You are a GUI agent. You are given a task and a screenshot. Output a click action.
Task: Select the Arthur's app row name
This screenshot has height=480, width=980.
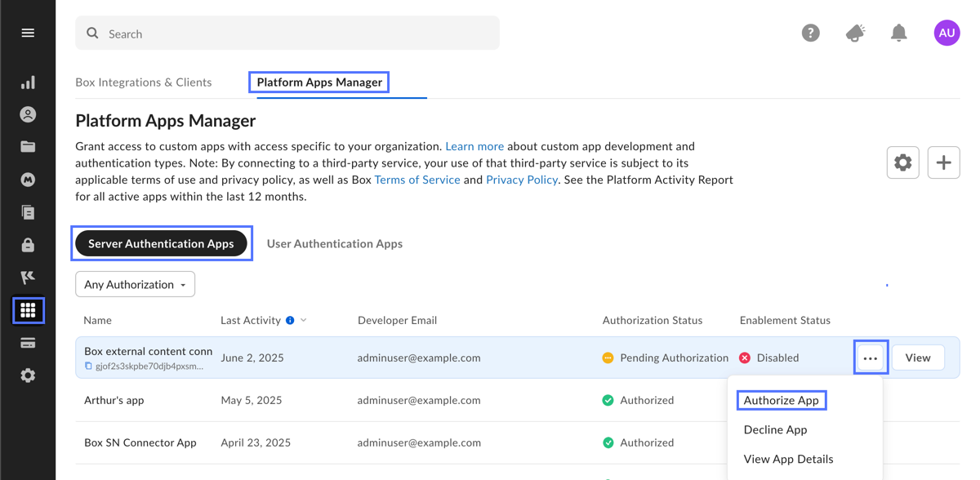click(114, 400)
